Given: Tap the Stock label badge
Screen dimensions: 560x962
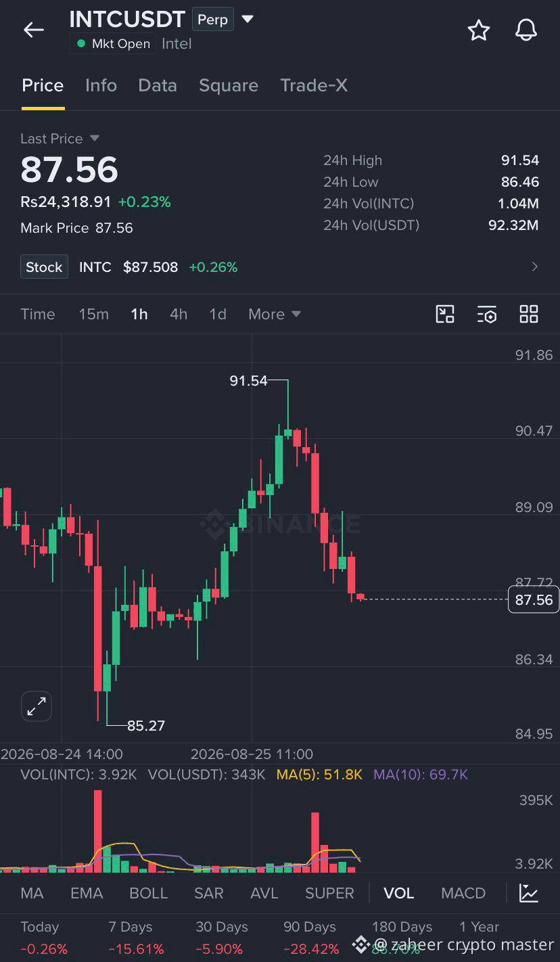Looking at the screenshot, I should [44, 267].
